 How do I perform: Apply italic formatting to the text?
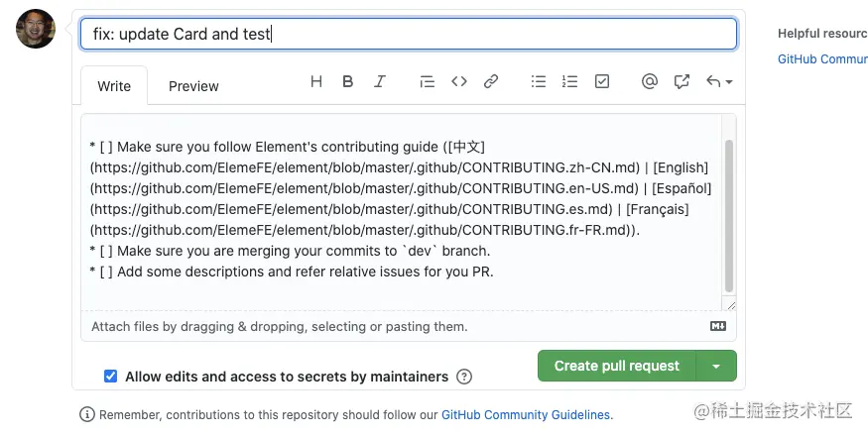379,82
